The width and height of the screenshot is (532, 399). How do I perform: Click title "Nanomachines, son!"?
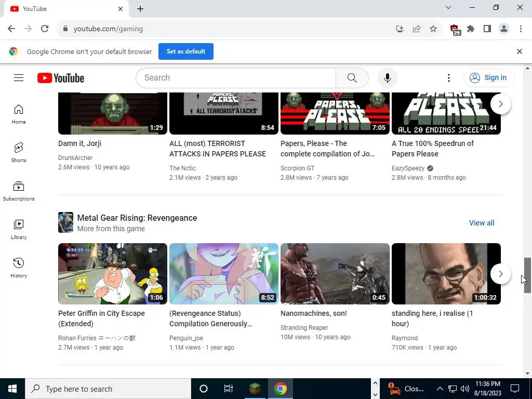click(313, 313)
